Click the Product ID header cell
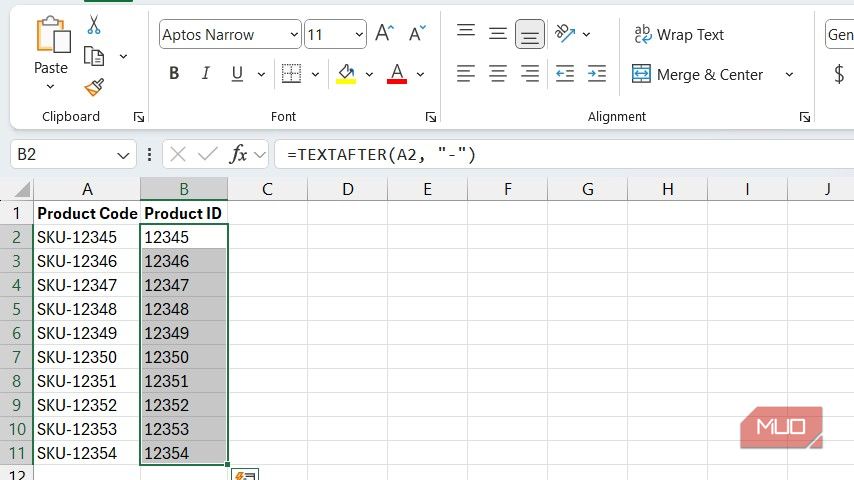This screenshot has height=480, width=854. [184, 213]
